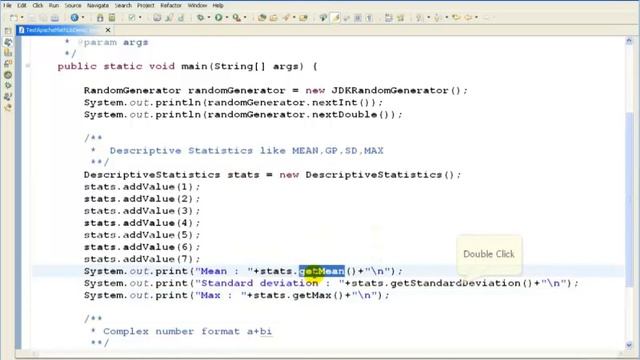Viewport: 640px width, 360px height.
Task: Open the Help menu
Action: [218, 5]
